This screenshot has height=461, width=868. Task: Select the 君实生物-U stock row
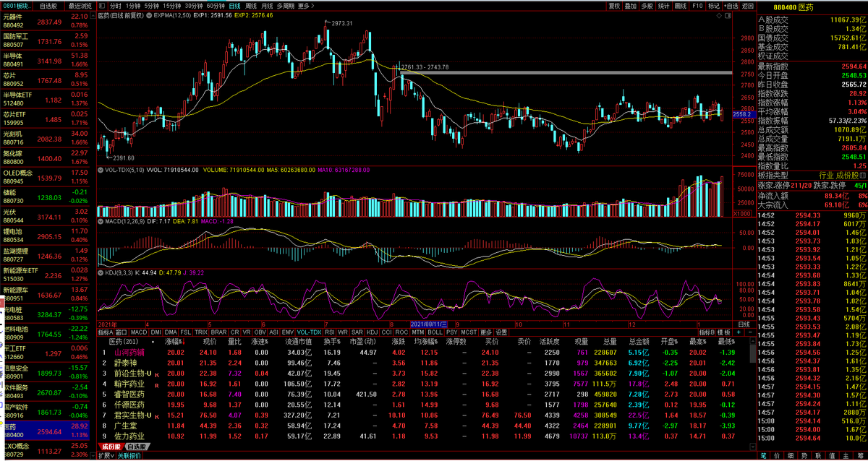click(x=425, y=415)
